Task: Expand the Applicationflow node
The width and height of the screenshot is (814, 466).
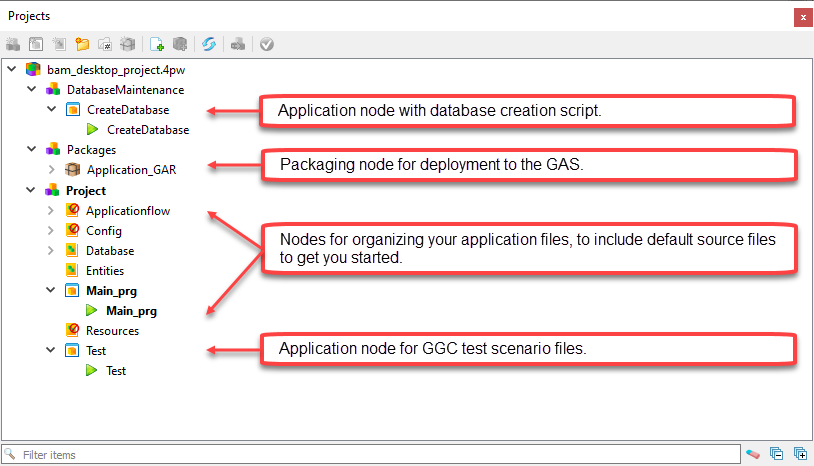Action: point(52,211)
